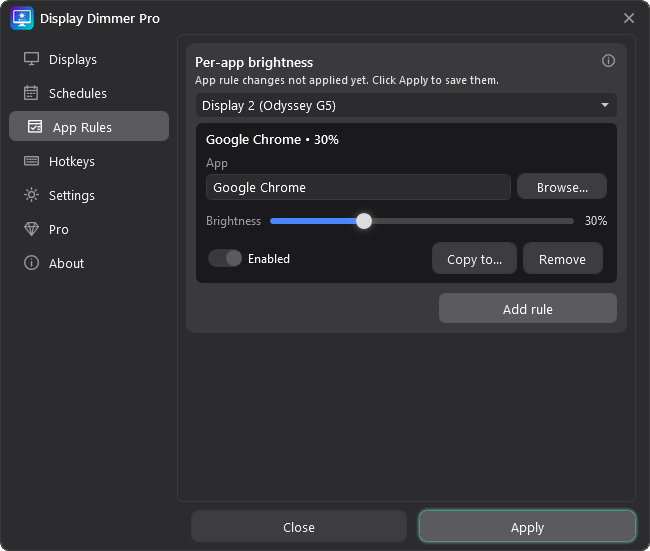Click the 30% brightness value label

click(x=596, y=221)
